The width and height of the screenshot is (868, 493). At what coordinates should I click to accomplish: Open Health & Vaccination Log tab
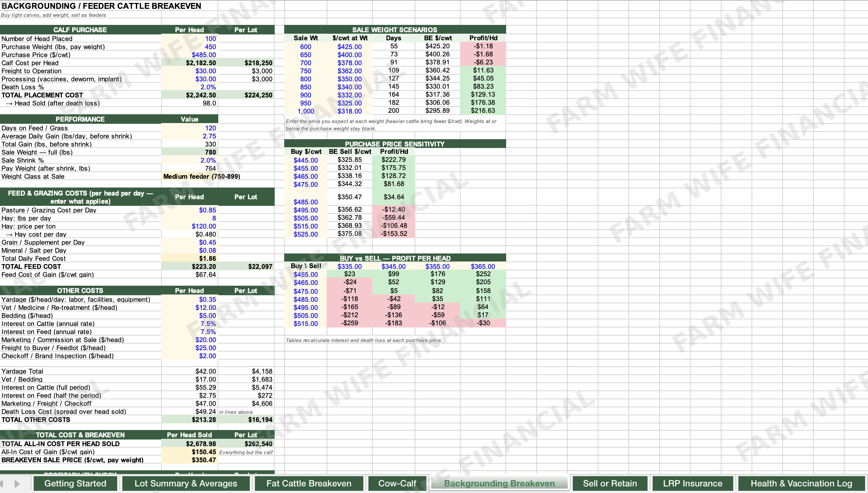click(801, 483)
